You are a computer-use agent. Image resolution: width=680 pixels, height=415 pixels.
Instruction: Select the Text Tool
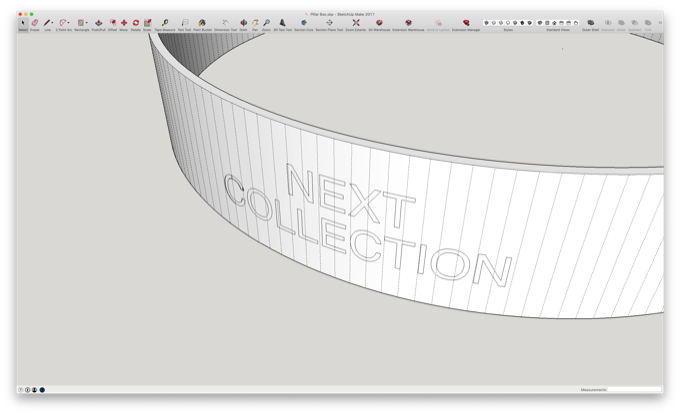[185, 23]
